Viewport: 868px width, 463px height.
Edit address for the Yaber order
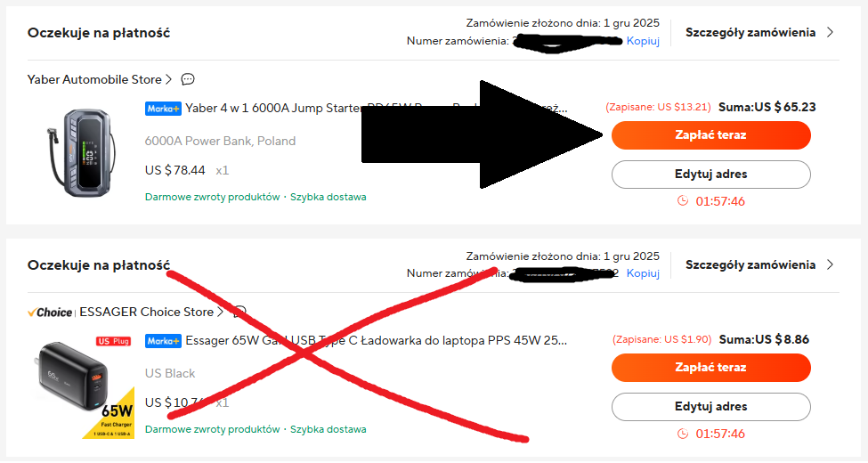point(710,175)
